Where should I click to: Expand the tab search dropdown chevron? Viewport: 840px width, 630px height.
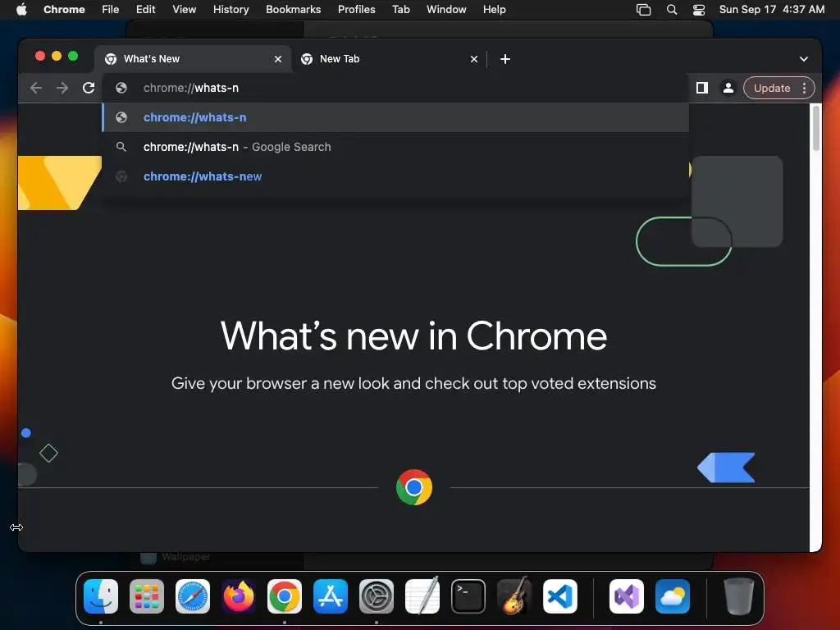[x=804, y=59]
